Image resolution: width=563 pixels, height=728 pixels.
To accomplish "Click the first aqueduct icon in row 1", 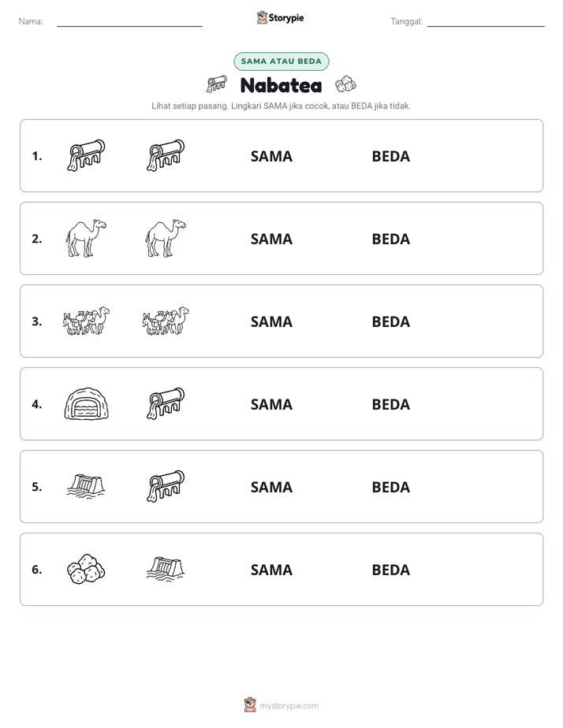I will point(86,155).
